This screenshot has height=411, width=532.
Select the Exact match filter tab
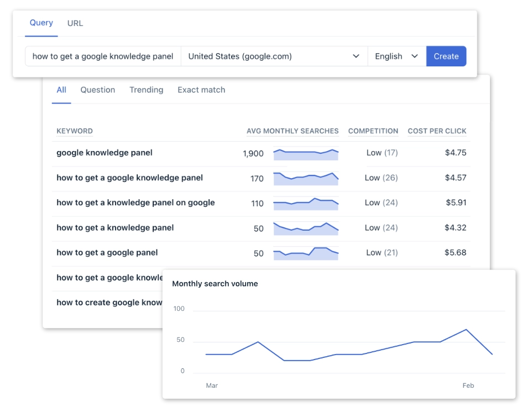201,90
